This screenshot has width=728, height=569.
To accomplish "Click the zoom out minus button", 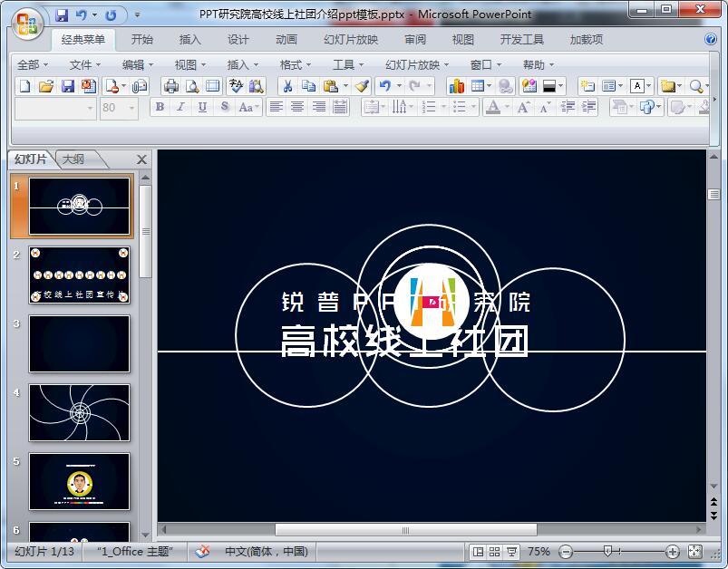I will [566, 552].
